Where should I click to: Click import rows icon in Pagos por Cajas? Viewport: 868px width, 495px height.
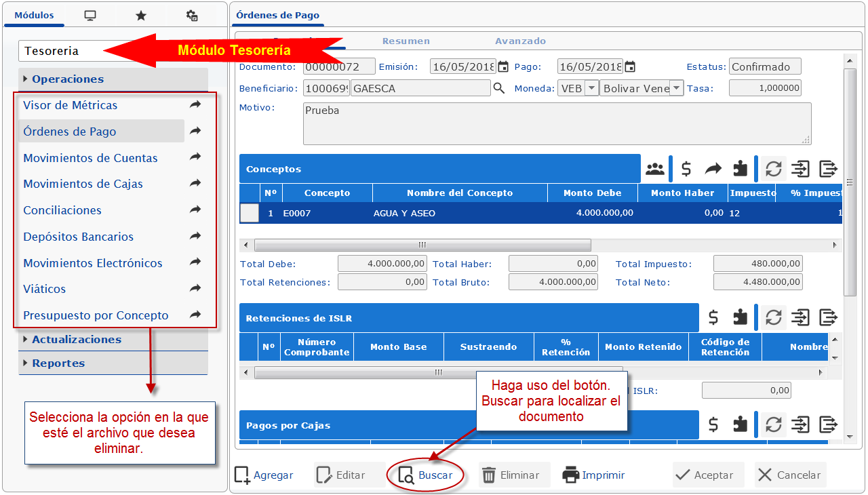tap(801, 425)
